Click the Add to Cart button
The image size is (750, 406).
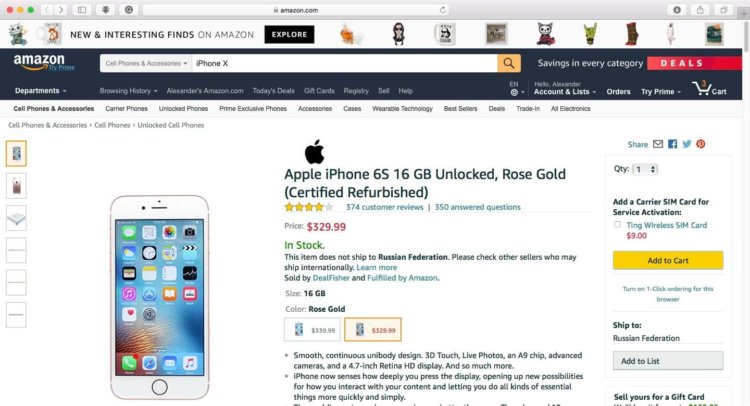coord(668,261)
